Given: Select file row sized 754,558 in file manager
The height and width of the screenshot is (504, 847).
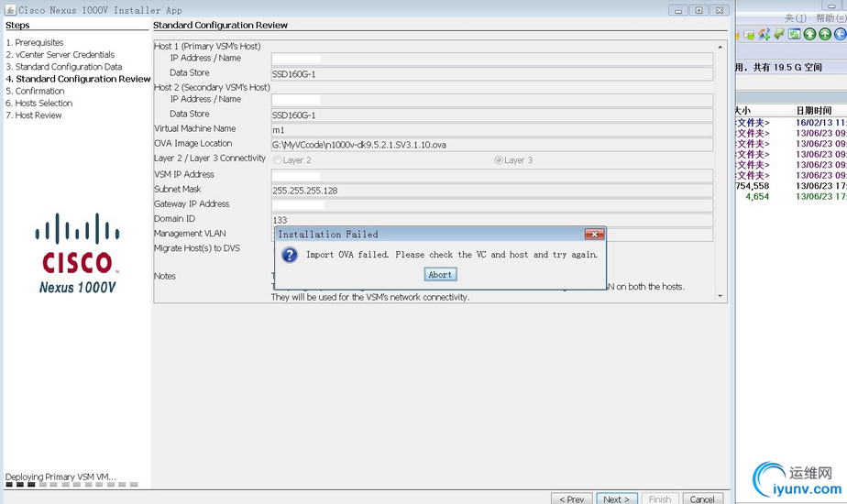Looking at the screenshot, I should pyautogui.click(x=791, y=186).
